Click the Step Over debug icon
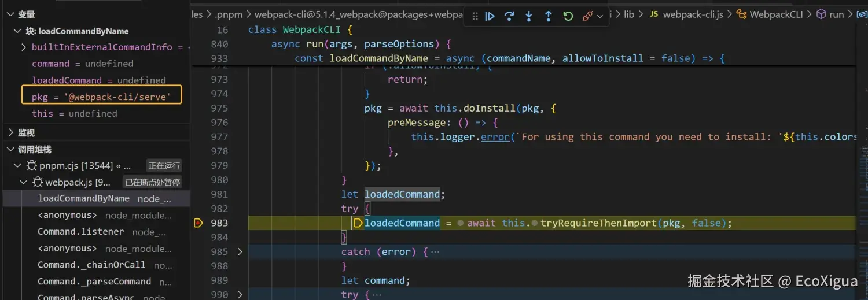The image size is (868, 300). click(x=509, y=16)
